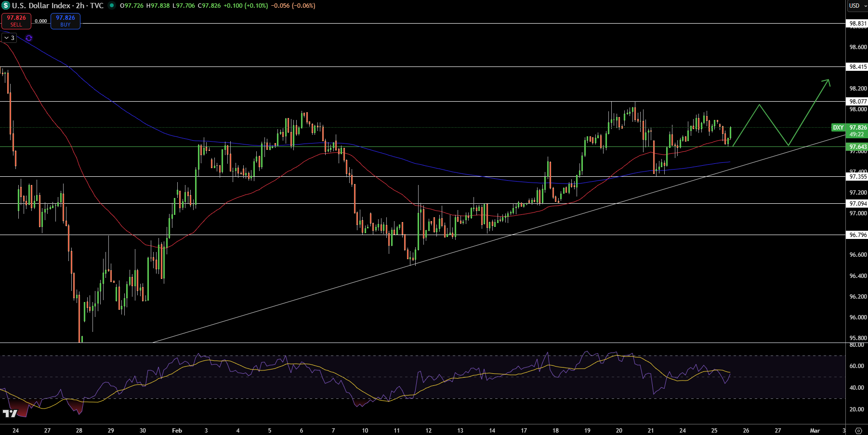Screen dimensions: 868x435
Task: Click the green dollar symbol logo
Action: [x=6, y=6]
